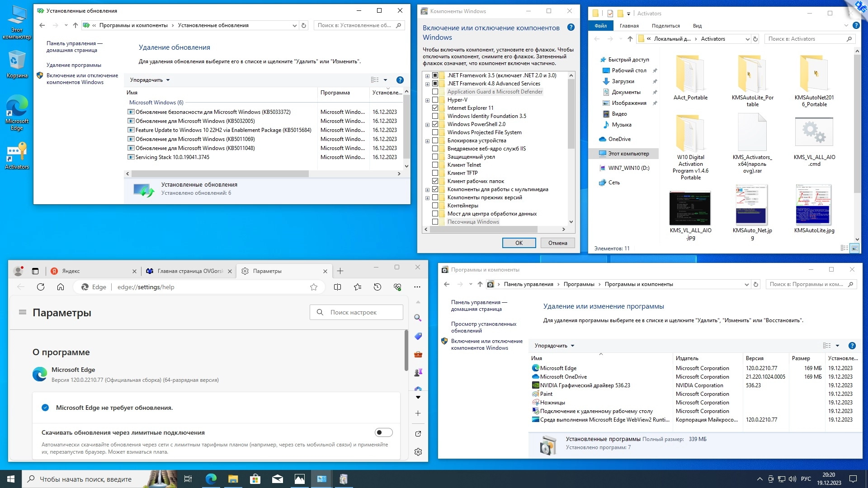Uncheck Internet Explorer 11 checkbox

point(435,108)
